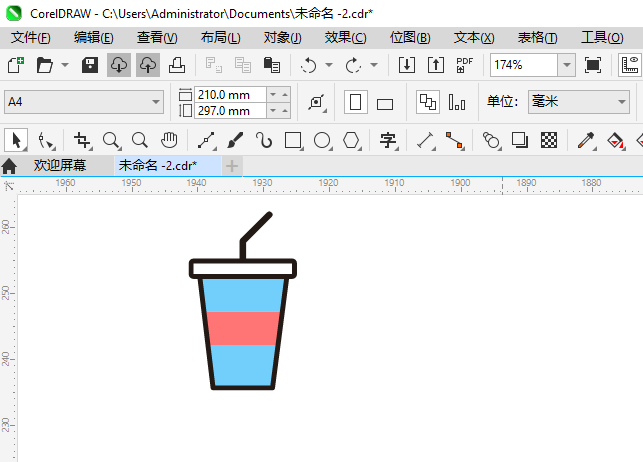Open the 查看(V) menu
The image size is (643, 462).
click(157, 38)
